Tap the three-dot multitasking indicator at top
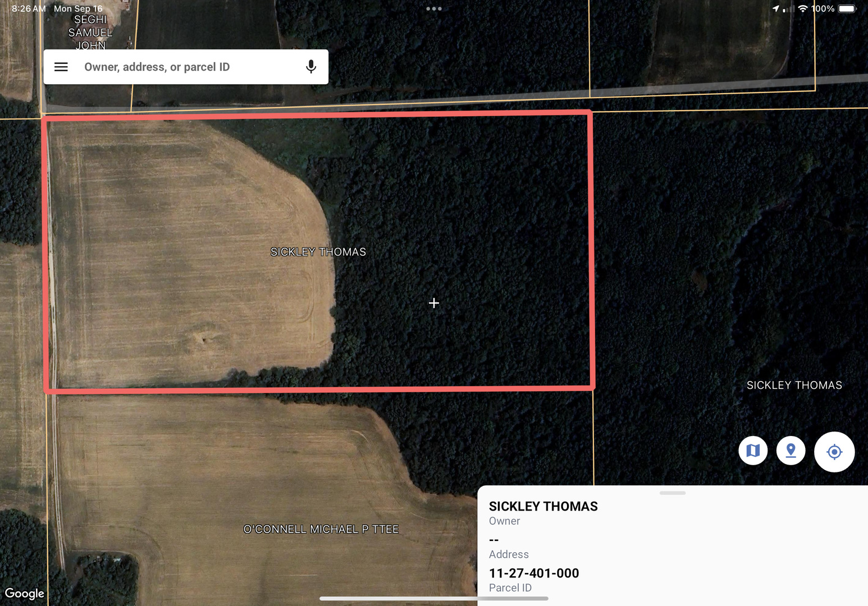Screen dimensions: 868x606 point(434,8)
